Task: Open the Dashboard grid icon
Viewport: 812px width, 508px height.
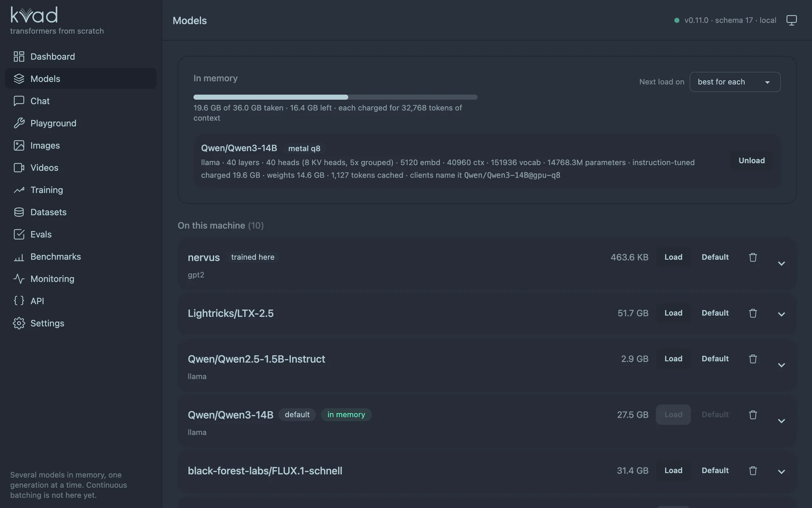Action: 19,57
